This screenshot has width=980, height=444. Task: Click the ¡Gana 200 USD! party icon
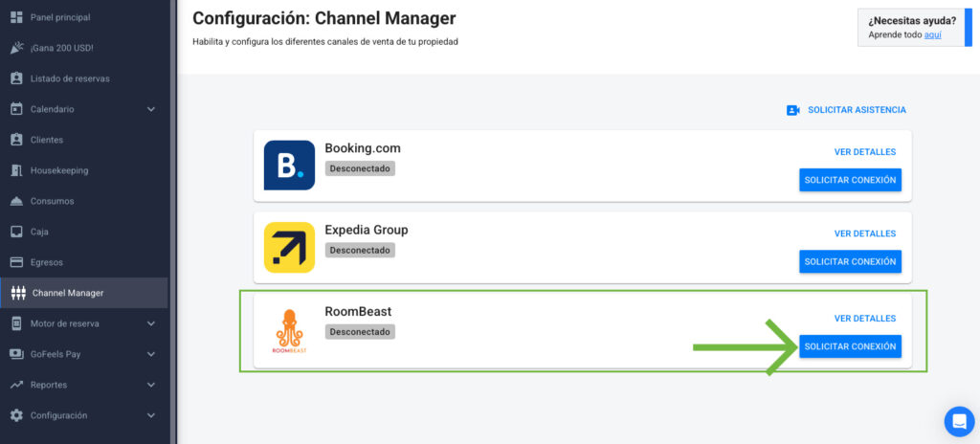coord(17,48)
